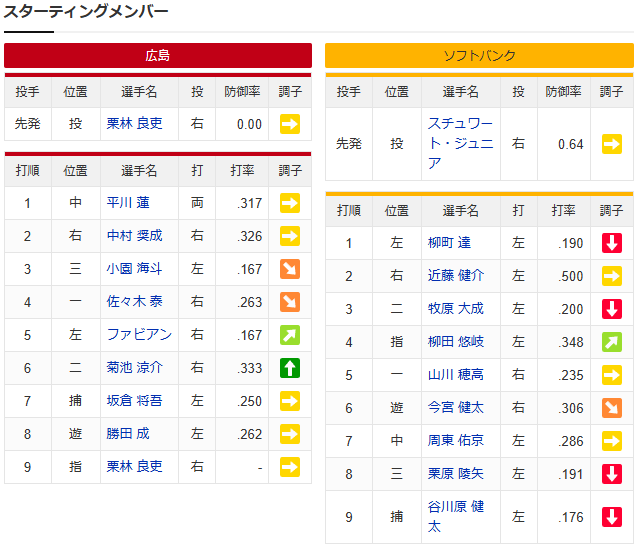Click yellow condition arrow for 周東 佑京

point(611,441)
